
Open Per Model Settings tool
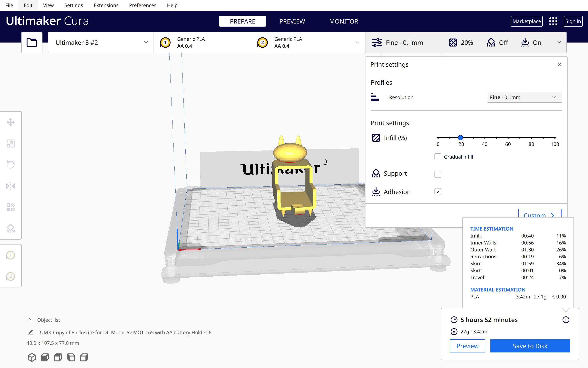coord(10,207)
